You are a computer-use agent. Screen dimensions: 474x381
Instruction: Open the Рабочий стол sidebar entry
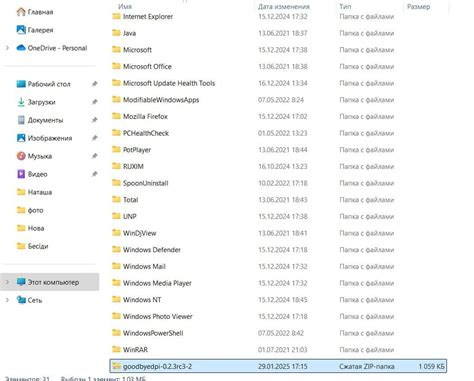(x=49, y=84)
